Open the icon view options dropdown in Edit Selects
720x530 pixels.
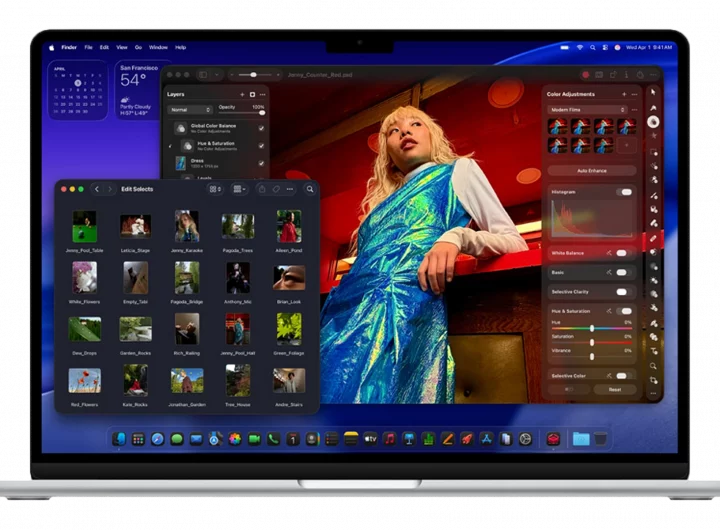pyautogui.click(x=215, y=189)
